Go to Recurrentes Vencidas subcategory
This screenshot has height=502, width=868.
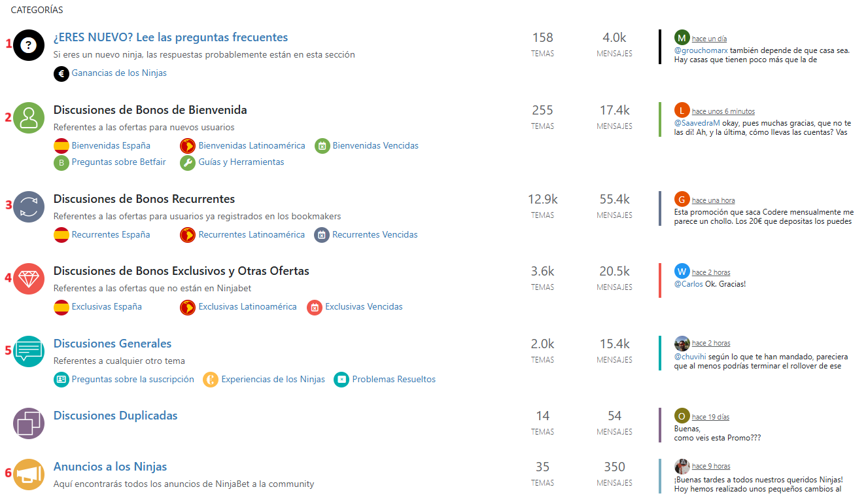(x=375, y=234)
